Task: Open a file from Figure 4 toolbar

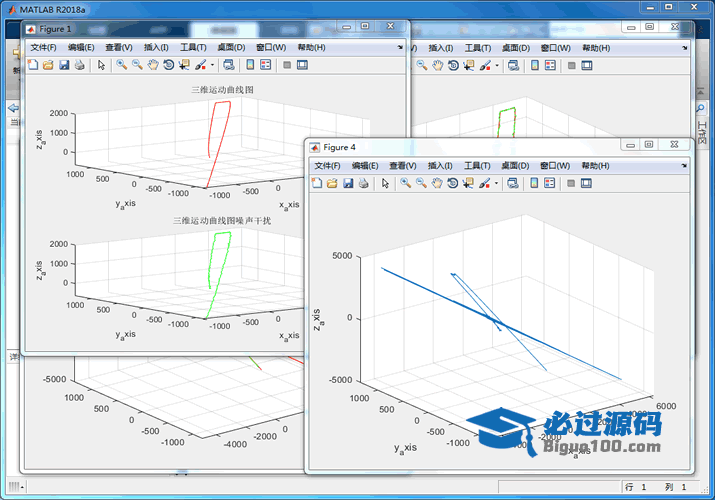Action: coord(332,183)
